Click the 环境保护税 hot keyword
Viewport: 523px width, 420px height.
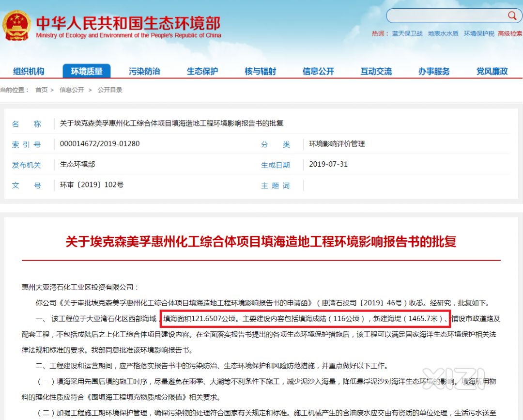tap(479, 33)
